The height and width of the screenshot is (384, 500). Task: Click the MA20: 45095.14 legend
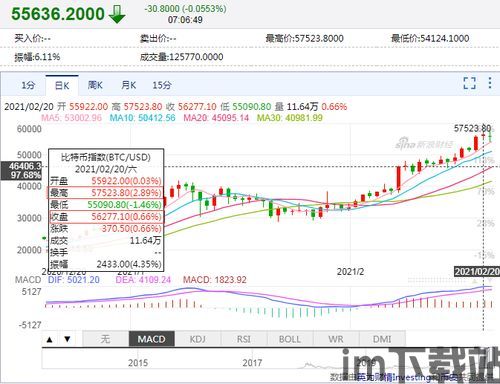pos(216,118)
